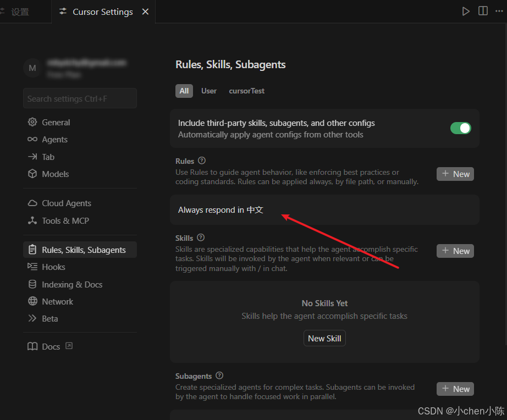Click the split editor icon
Screen dimensions: 507x420
click(x=483, y=11)
